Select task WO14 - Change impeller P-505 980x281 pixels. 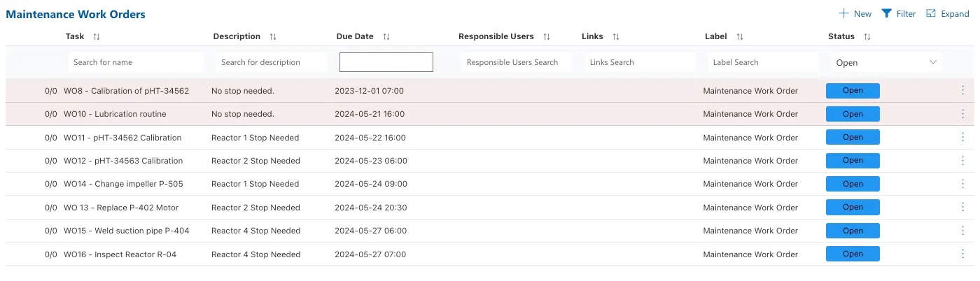[x=123, y=184]
